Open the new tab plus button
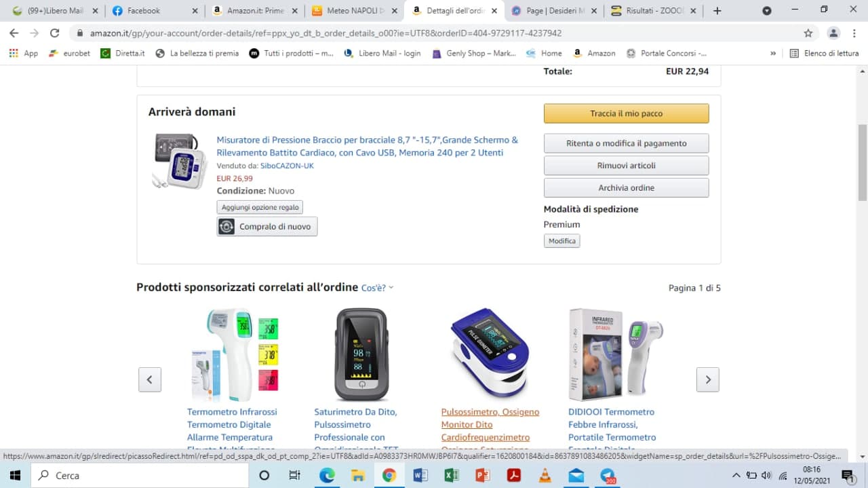 coord(717,11)
